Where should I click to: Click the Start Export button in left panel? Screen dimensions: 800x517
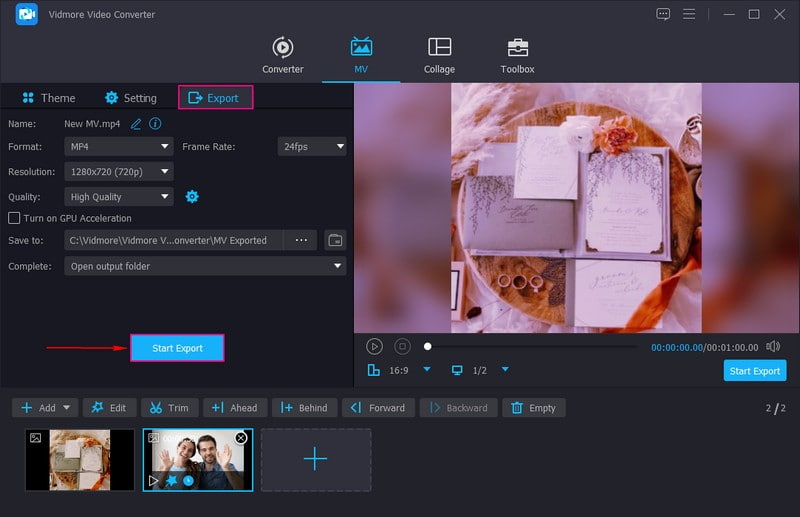point(177,348)
